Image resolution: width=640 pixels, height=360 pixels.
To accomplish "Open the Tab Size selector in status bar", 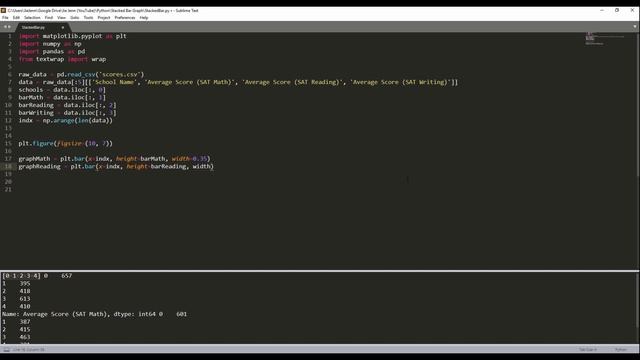I will click(588, 350).
